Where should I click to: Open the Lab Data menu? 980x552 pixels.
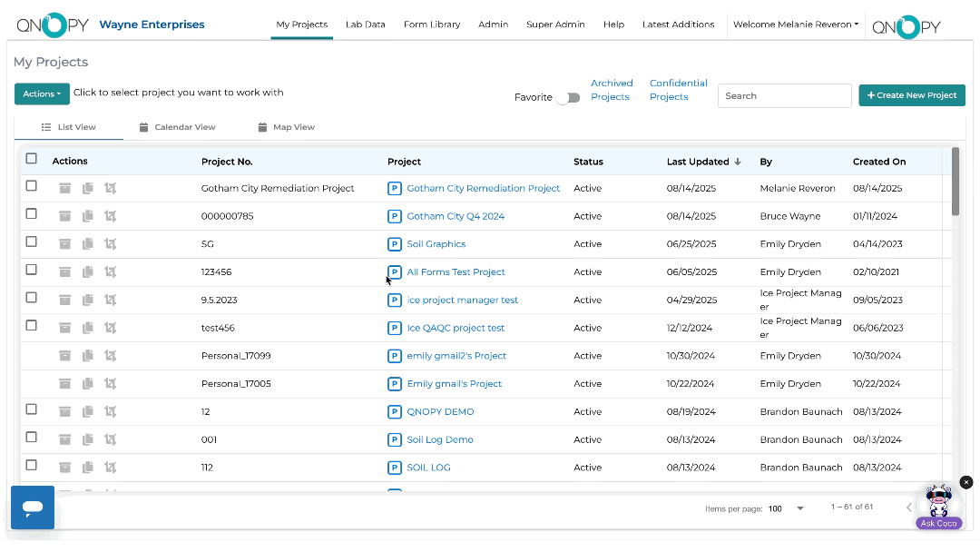[366, 25]
